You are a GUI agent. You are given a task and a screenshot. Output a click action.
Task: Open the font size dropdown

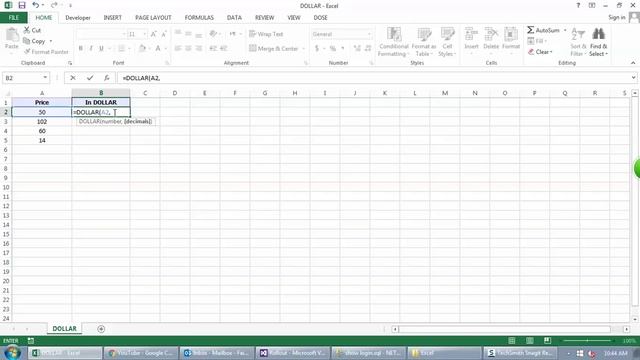coord(144,34)
